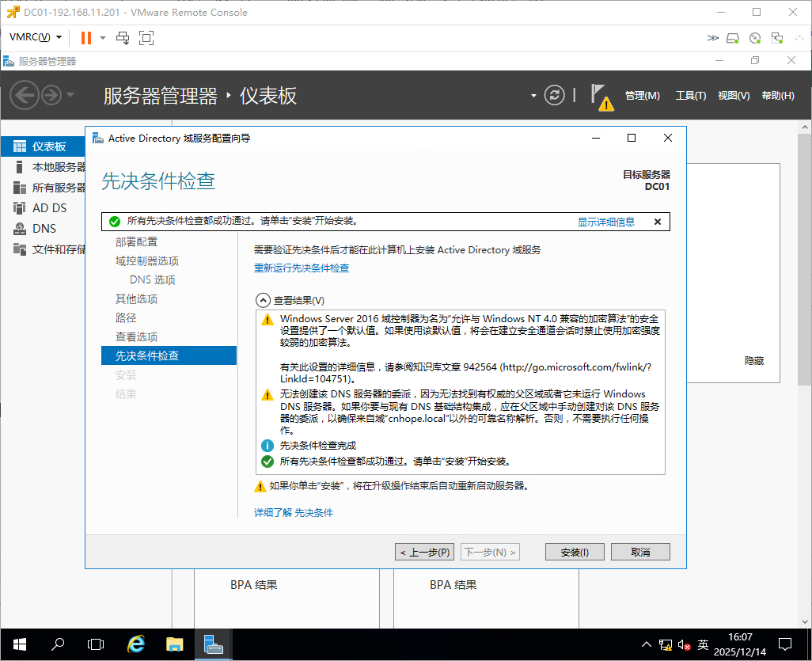The width and height of the screenshot is (812, 661).
Task: Select 仪表板 in the sidebar
Action: tap(44, 146)
